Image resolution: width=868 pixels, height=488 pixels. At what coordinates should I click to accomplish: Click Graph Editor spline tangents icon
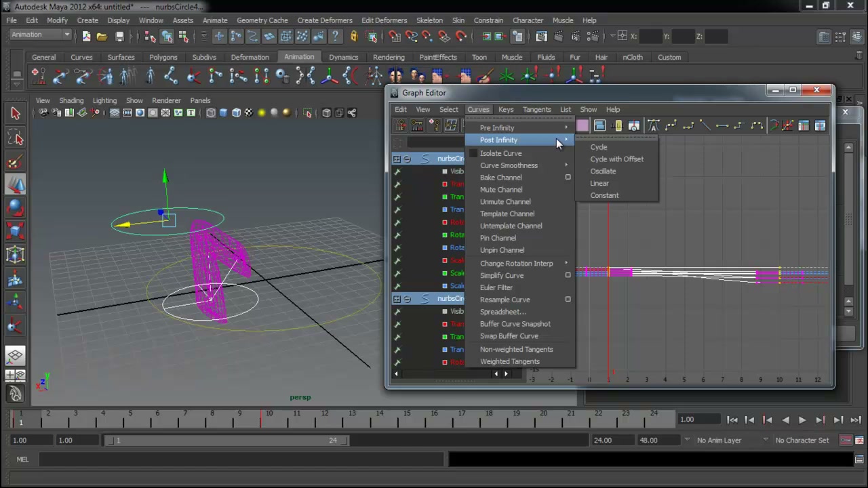click(671, 125)
